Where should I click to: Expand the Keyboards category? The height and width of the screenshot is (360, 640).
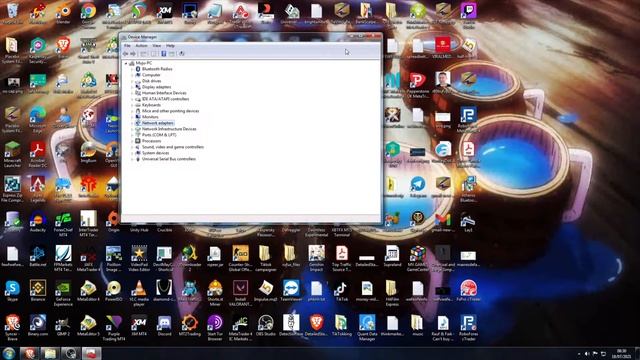(132, 105)
